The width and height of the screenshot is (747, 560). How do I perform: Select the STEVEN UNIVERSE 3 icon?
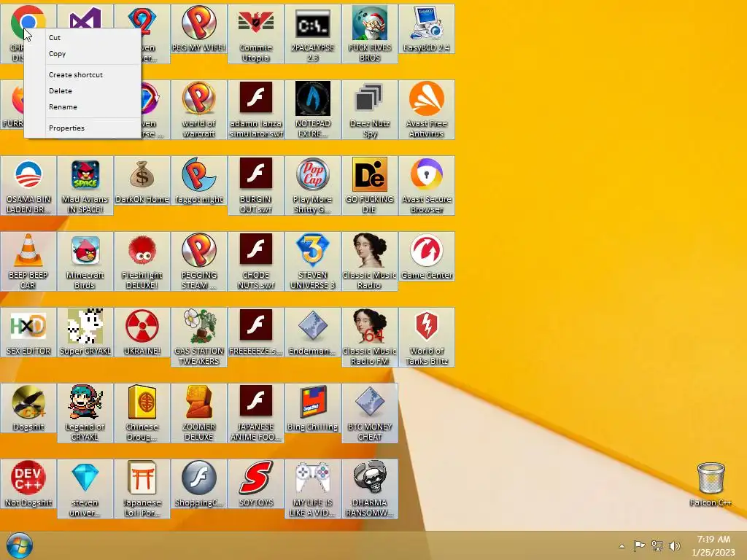(x=312, y=261)
